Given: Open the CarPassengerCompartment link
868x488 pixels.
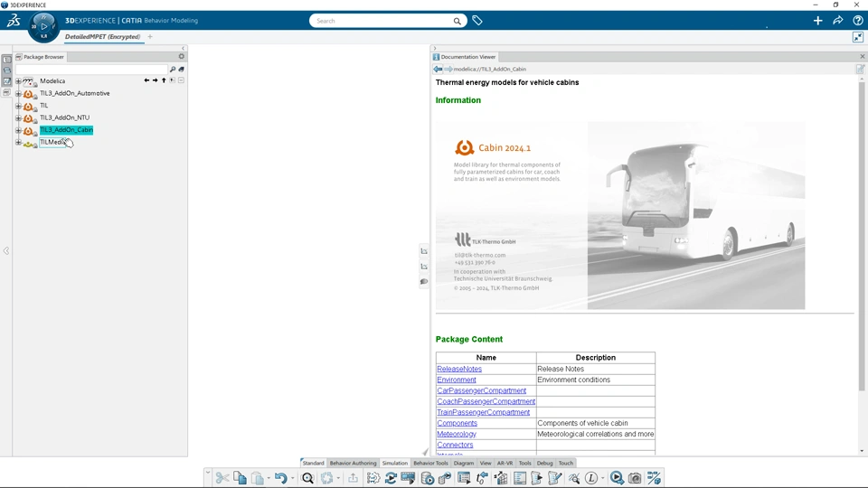Looking at the screenshot, I should [482, 390].
